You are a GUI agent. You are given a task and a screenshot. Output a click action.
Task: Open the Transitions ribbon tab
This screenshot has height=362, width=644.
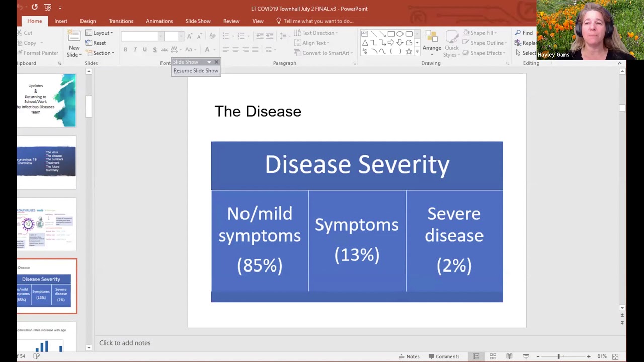[121, 21]
